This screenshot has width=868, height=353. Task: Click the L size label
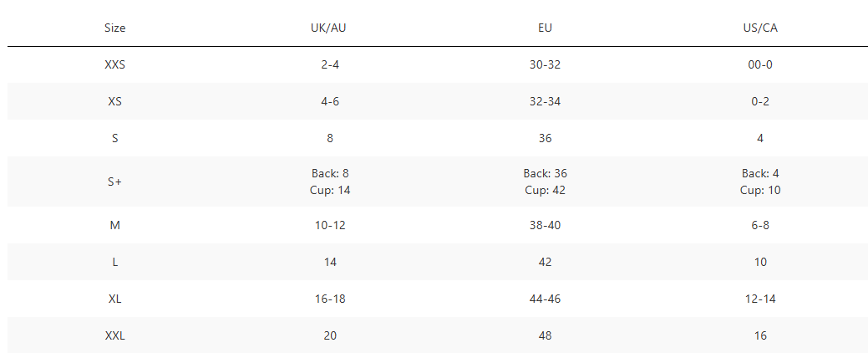point(115,262)
